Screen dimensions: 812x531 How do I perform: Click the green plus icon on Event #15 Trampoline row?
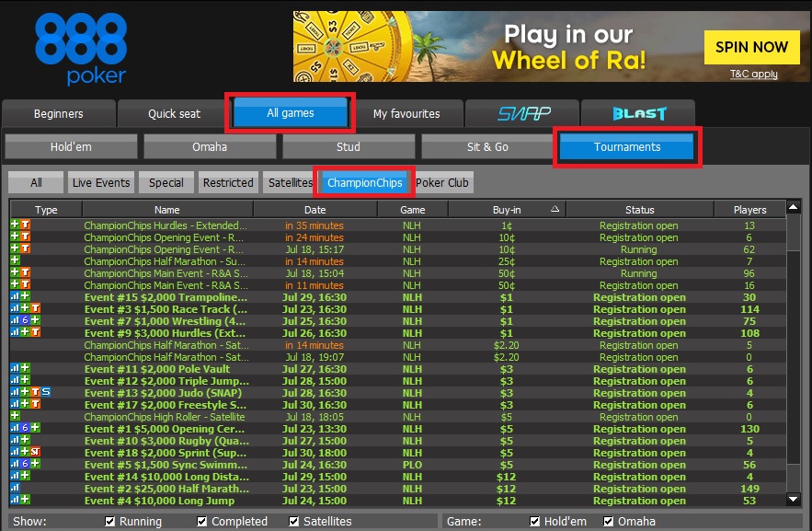[25, 296]
